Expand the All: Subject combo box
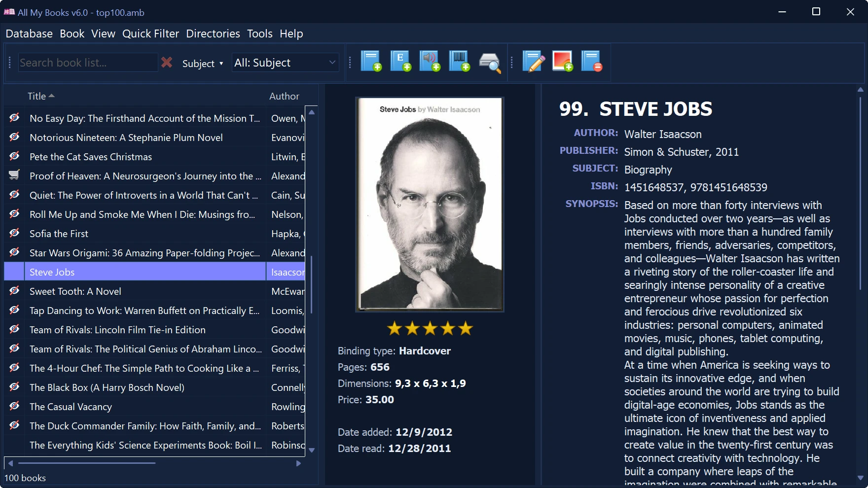The width and height of the screenshot is (868, 488). (x=285, y=63)
